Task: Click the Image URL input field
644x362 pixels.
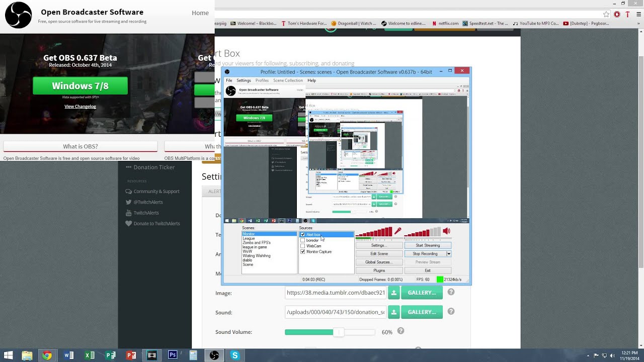Action: (x=336, y=293)
